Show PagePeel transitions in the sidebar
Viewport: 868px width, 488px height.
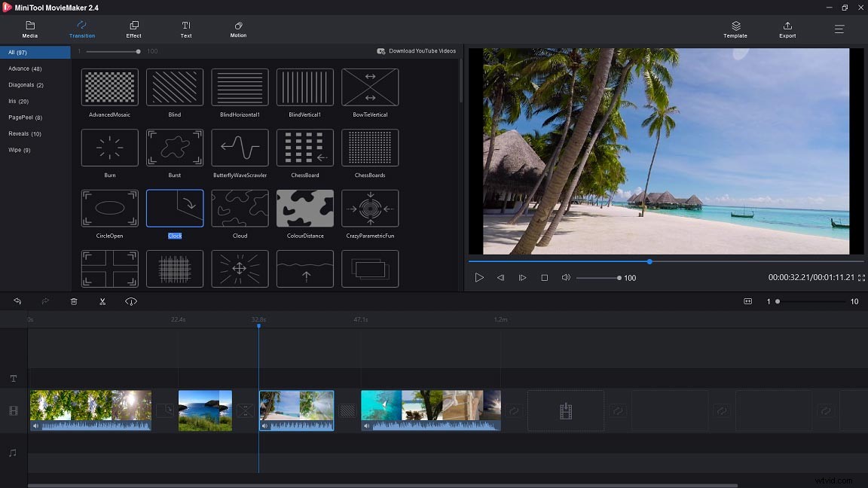point(24,117)
